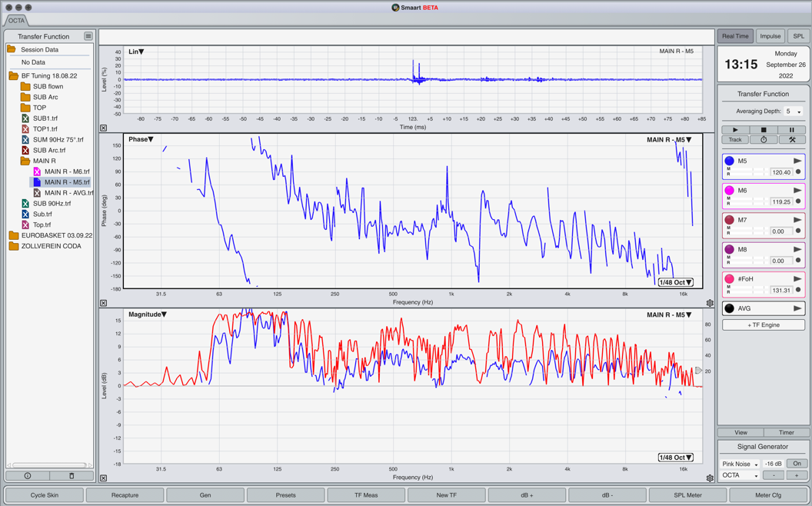This screenshot has height=506, width=812.
Task: Turn On the signal generator
Action: (x=797, y=464)
